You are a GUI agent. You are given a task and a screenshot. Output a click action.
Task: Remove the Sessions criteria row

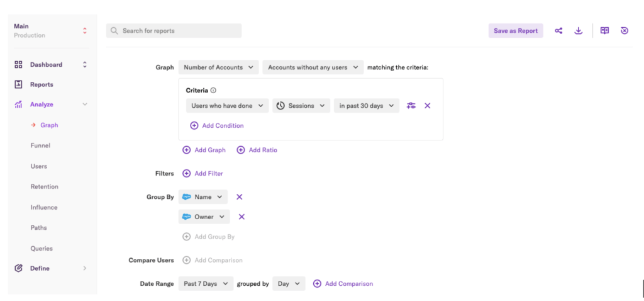pyautogui.click(x=428, y=106)
